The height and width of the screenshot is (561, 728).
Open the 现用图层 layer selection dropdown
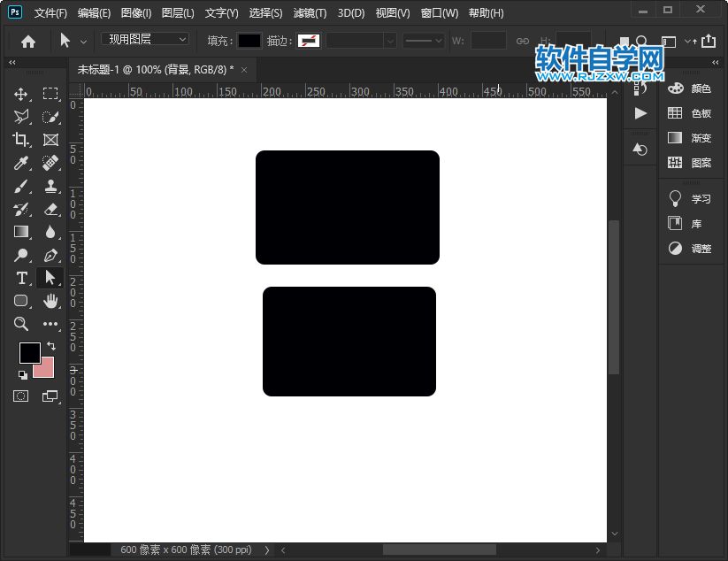tap(145, 40)
